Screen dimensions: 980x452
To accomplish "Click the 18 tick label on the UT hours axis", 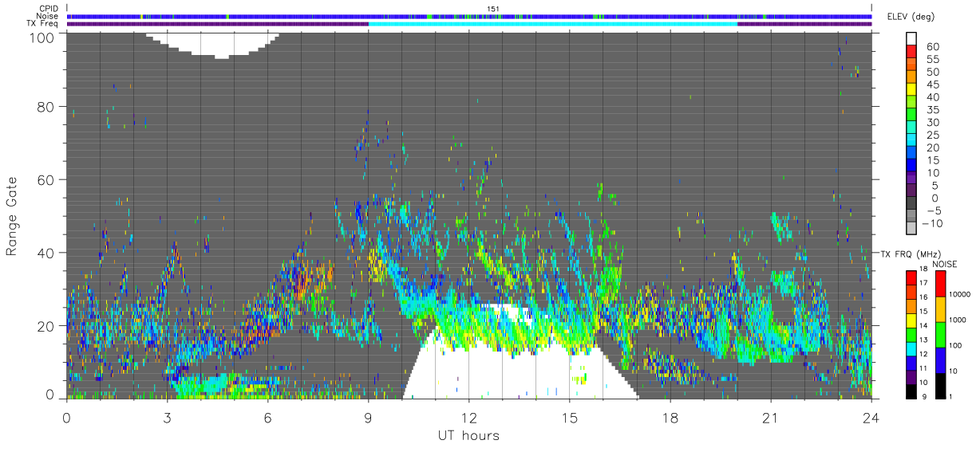I will point(670,417).
